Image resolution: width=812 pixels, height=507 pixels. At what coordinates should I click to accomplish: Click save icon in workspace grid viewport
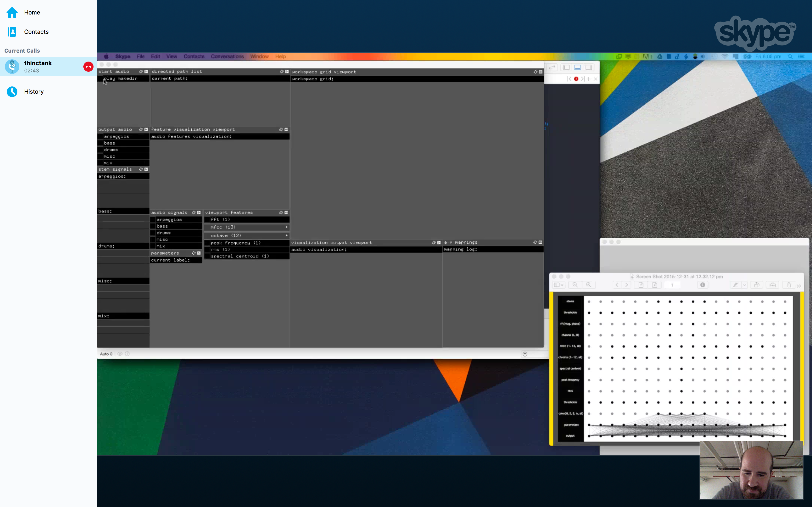coord(540,72)
